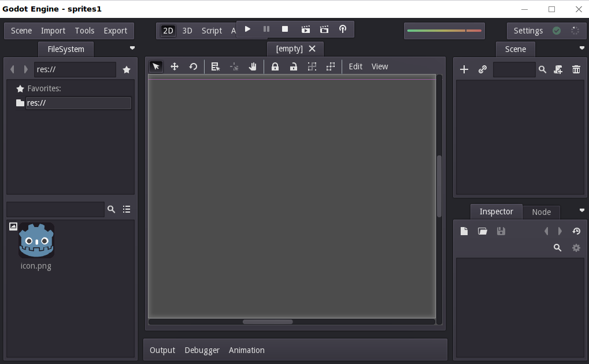Delete node using the trash icon
This screenshot has height=364, width=589.
(x=576, y=69)
